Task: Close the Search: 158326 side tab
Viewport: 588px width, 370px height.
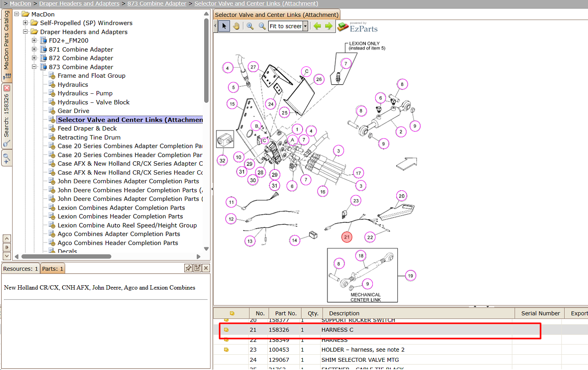Action: coord(7,88)
